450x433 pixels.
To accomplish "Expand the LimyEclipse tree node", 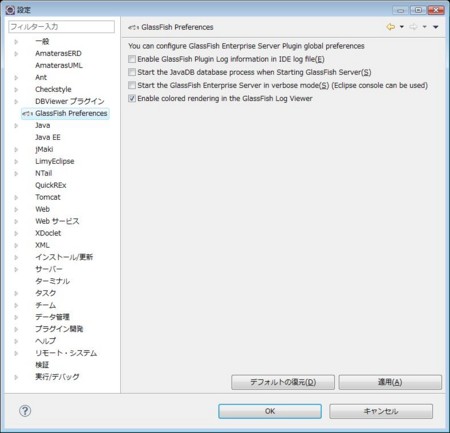I will 16,162.
